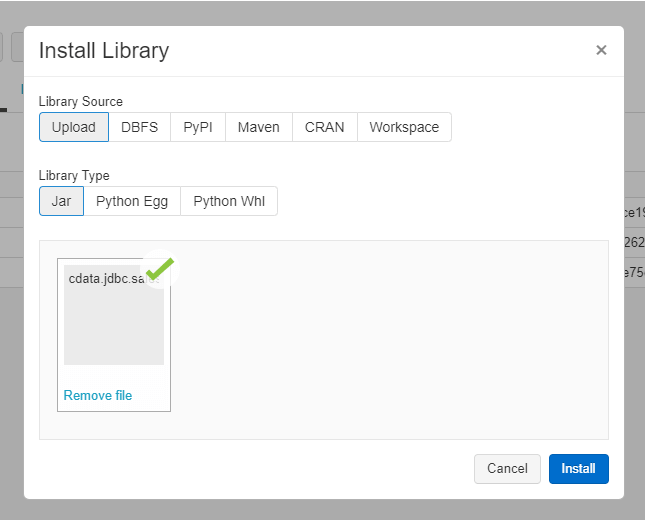Select the Maven source option
This screenshot has height=520, width=646.
click(259, 127)
